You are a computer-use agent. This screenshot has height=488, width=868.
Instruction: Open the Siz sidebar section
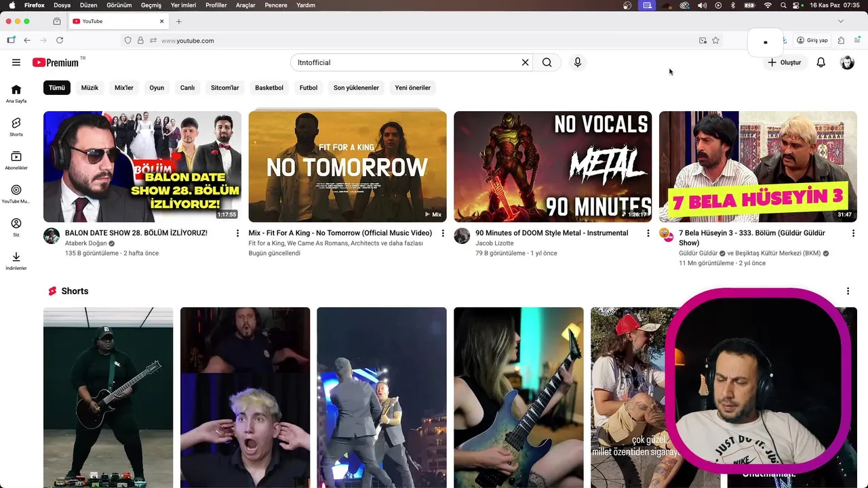click(x=16, y=227)
